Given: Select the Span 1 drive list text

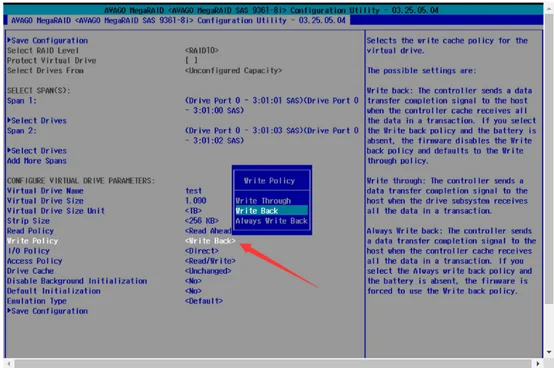Looking at the screenshot, I should click(x=271, y=106).
